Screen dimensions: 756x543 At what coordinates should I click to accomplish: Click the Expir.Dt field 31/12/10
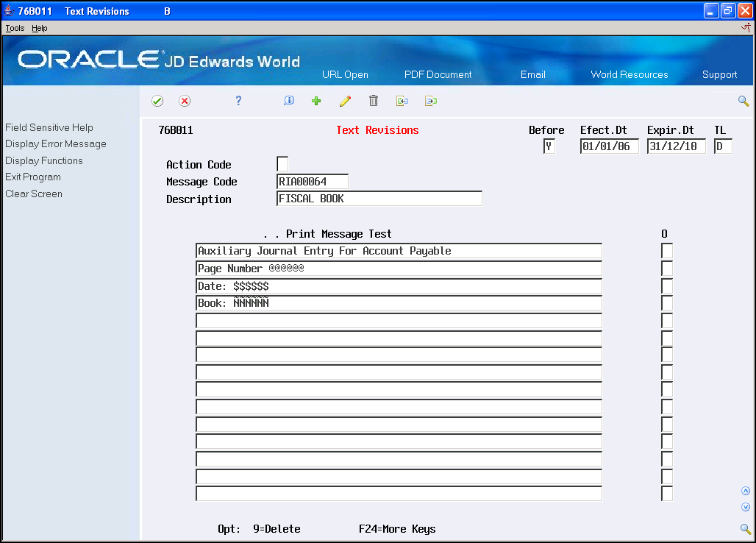coord(677,146)
